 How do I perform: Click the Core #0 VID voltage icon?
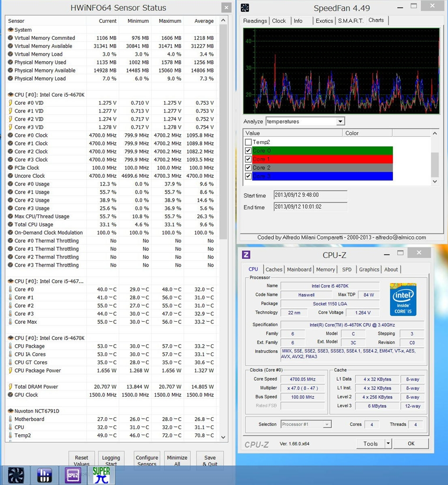[10, 103]
